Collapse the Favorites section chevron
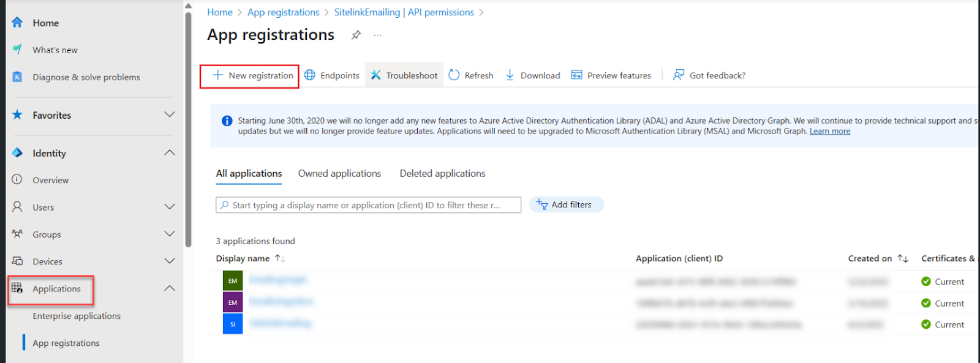The height and width of the screenshot is (363, 980). coord(170,114)
